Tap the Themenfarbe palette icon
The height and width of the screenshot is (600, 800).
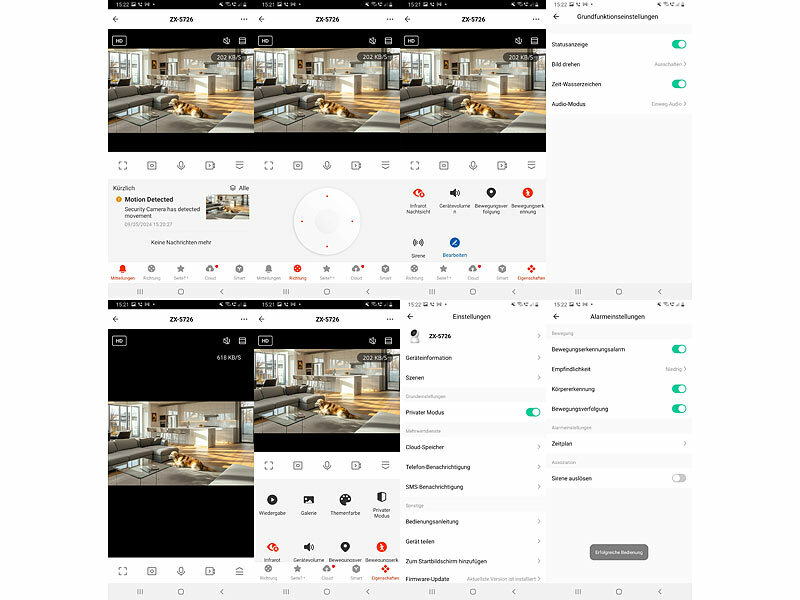pyautogui.click(x=345, y=499)
